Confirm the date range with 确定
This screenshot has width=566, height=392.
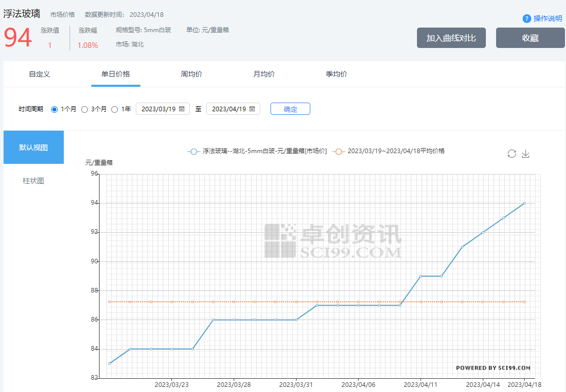290,109
